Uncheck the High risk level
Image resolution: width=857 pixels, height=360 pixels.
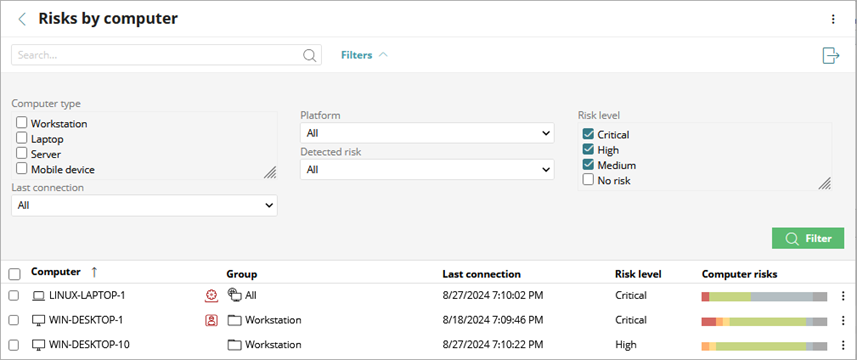[588, 149]
